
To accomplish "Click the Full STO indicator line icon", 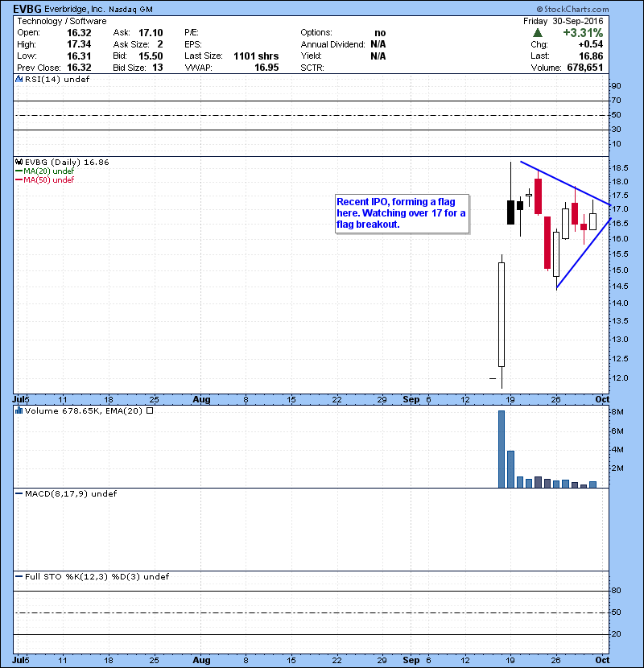I will click(x=17, y=576).
